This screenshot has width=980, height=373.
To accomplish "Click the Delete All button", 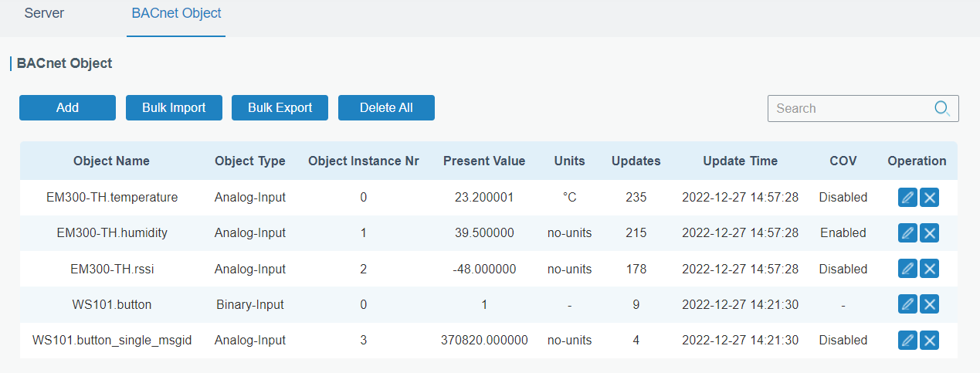I will [x=386, y=108].
